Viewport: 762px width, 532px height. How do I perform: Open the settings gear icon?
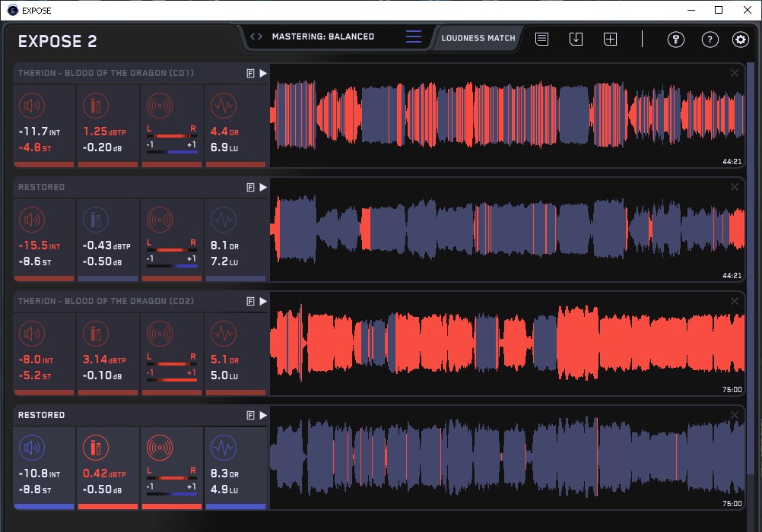click(x=740, y=40)
